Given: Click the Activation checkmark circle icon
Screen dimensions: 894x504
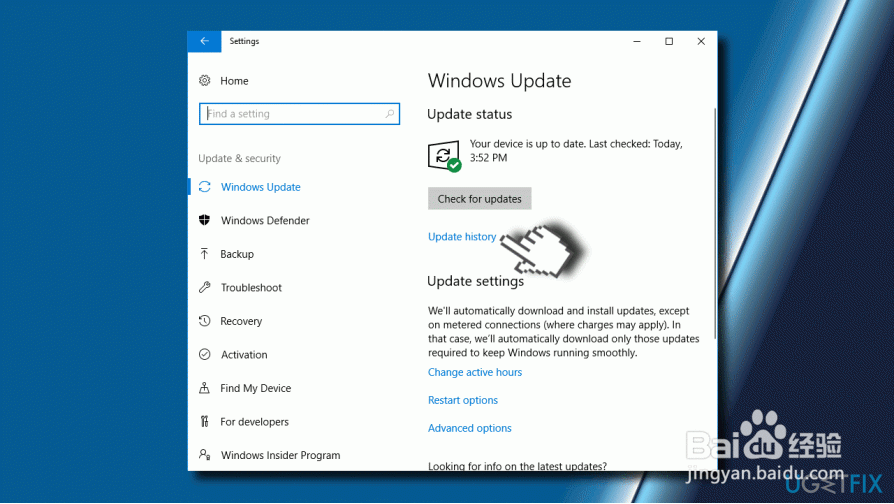Looking at the screenshot, I should click(x=205, y=355).
